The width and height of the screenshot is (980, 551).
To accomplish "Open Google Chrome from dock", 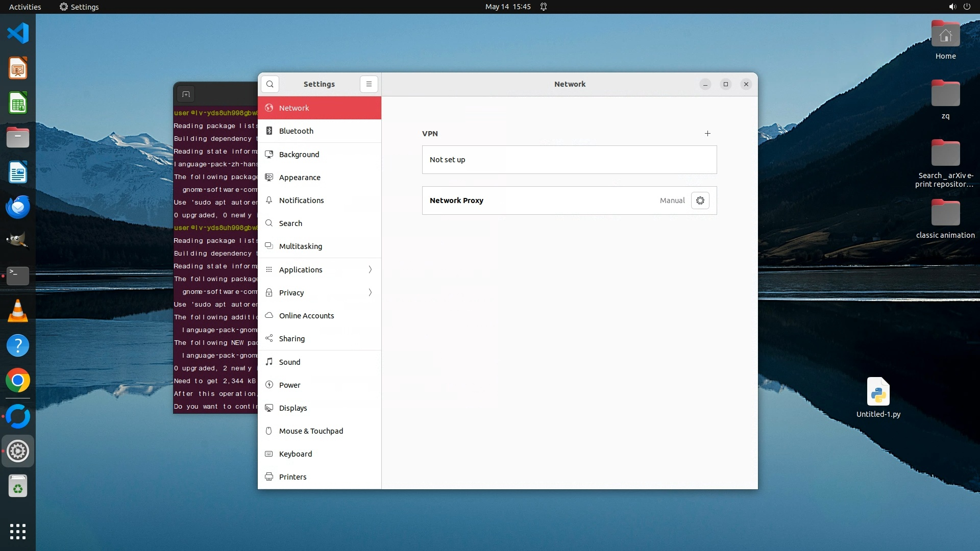I will coord(18,381).
